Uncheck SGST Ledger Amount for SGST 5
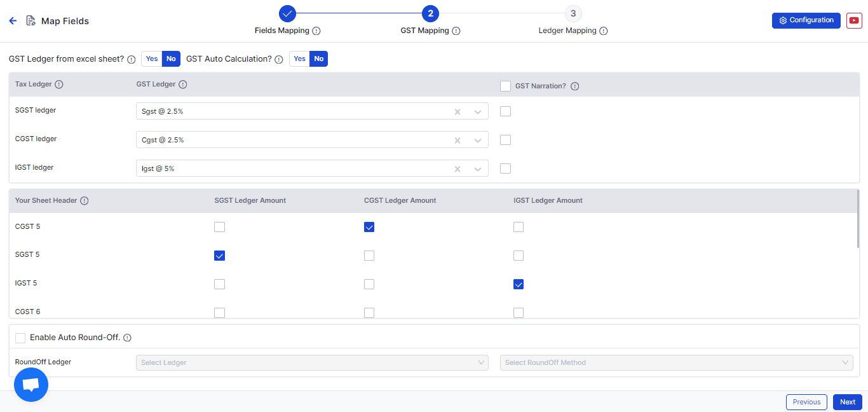Image resolution: width=868 pixels, height=412 pixels. pyautogui.click(x=220, y=256)
